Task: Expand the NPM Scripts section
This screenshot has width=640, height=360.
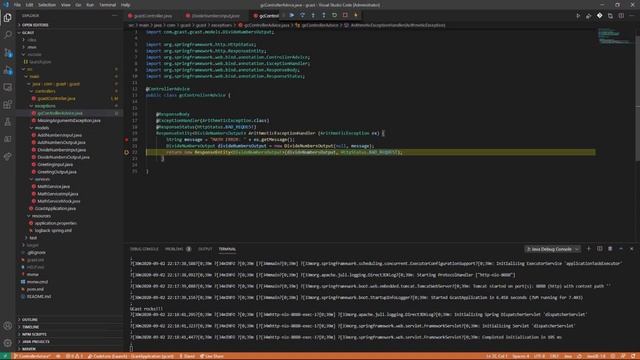Action: click(x=69, y=334)
